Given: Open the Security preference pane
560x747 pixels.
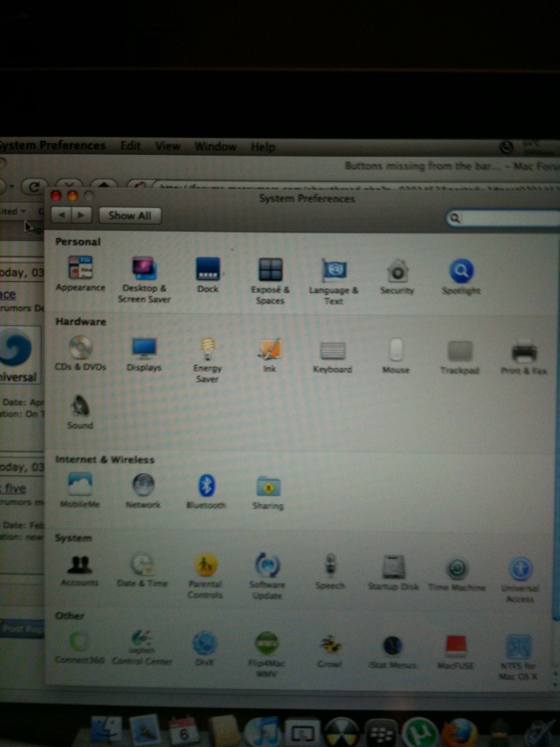Looking at the screenshot, I should point(398,276).
